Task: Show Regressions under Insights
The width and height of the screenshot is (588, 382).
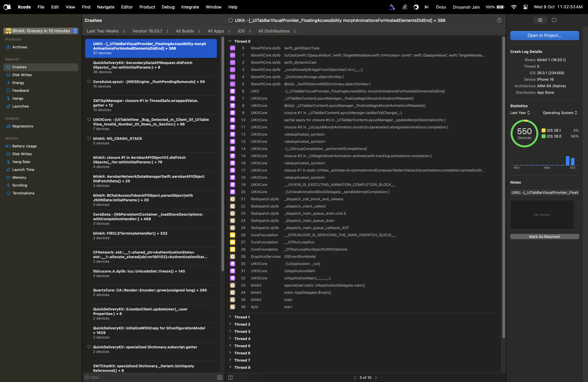Action: (x=23, y=126)
